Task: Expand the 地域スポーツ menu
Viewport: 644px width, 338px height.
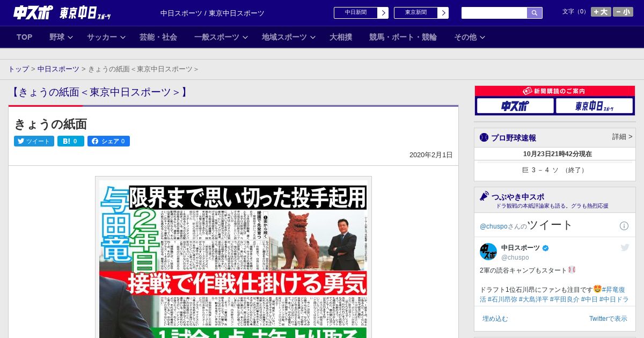Action: click(289, 37)
